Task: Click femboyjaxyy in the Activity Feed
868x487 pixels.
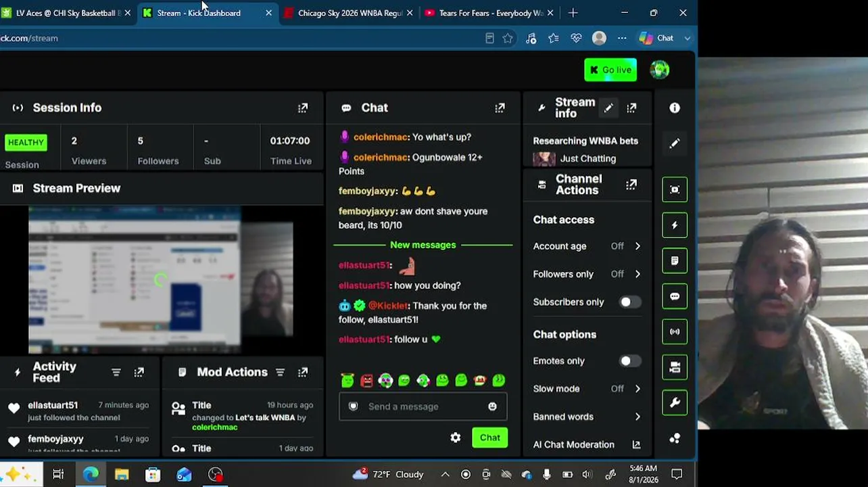Action: pyautogui.click(x=55, y=439)
